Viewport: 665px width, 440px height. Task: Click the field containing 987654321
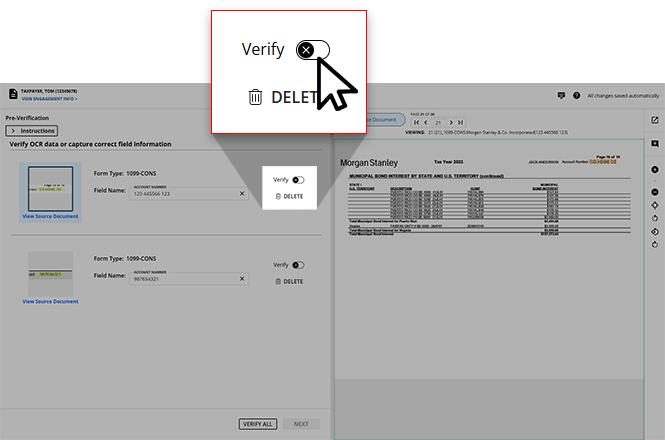point(189,279)
